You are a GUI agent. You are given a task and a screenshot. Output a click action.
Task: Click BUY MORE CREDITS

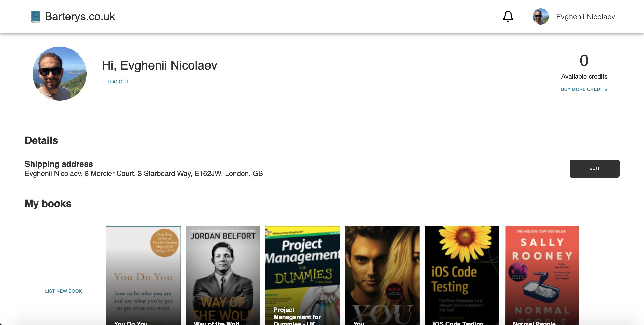point(584,89)
